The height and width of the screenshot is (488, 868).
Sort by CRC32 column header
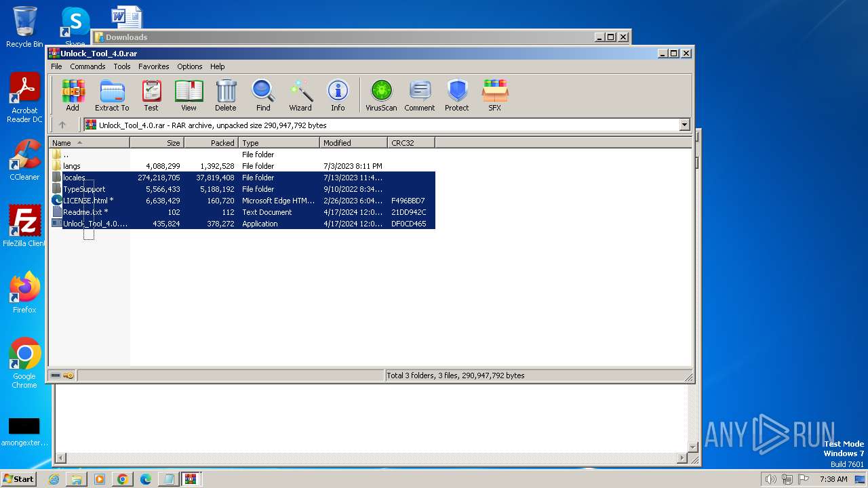click(411, 142)
